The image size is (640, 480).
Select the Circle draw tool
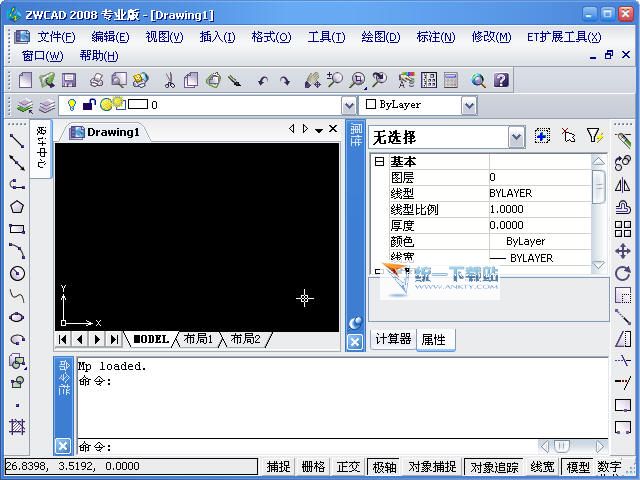[x=17, y=273]
